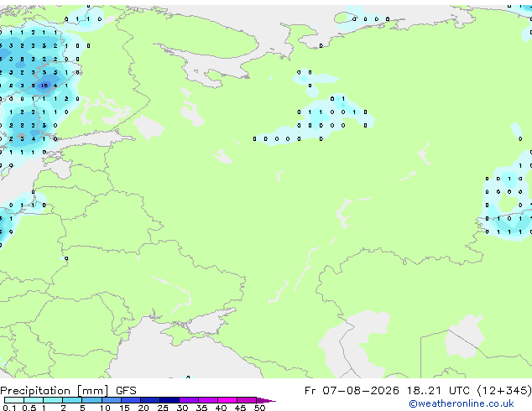Select the 5–10 mm legend color swatch
This screenshot has width=532, height=411.
coord(91,400)
